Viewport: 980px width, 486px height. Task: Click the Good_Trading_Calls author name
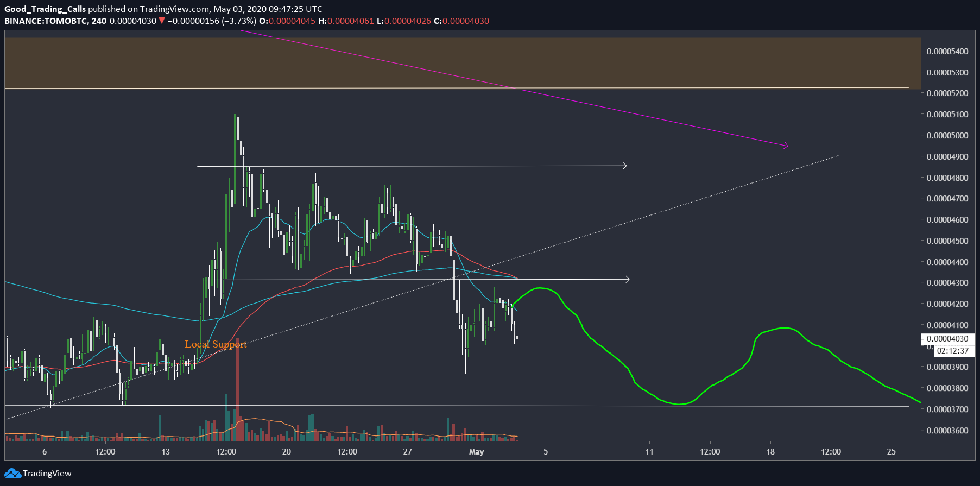point(45,9)
